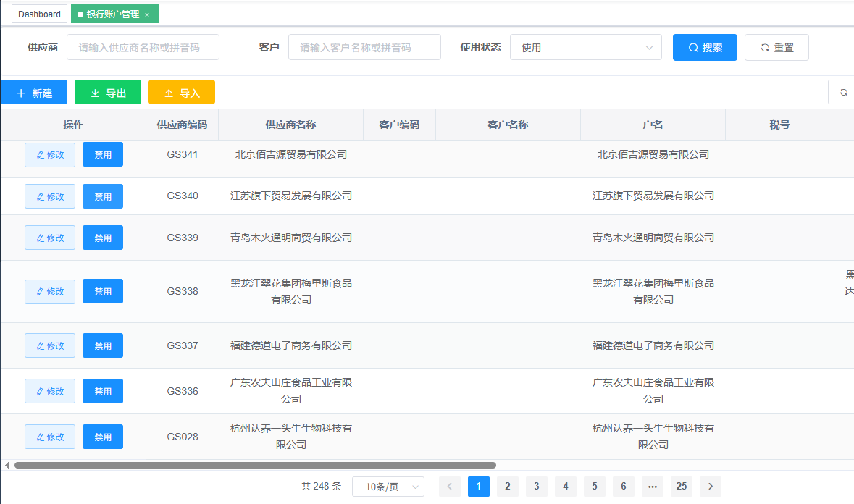Close the 银行账户管理 tab

coord(147,14)
